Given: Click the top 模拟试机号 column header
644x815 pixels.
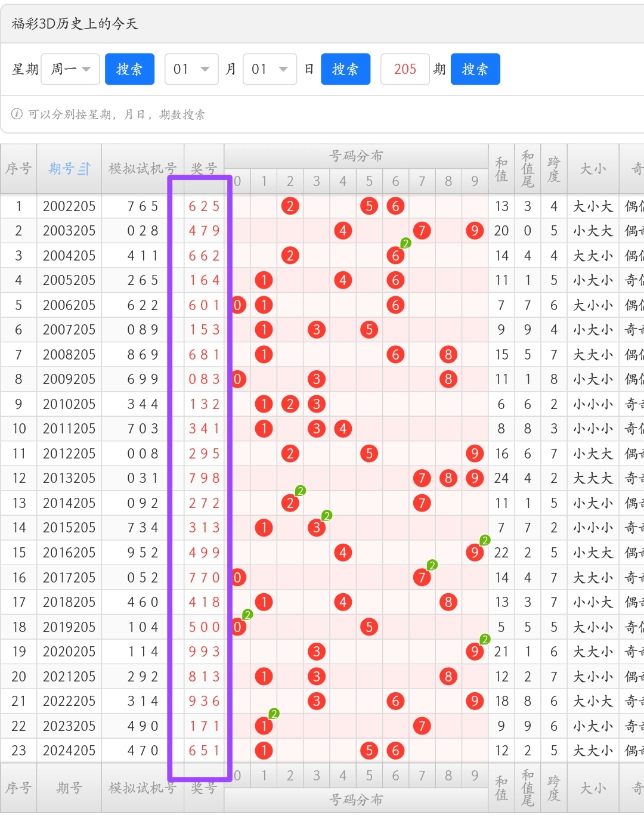Looking at the screenshot, I should [x=143, y=169].
